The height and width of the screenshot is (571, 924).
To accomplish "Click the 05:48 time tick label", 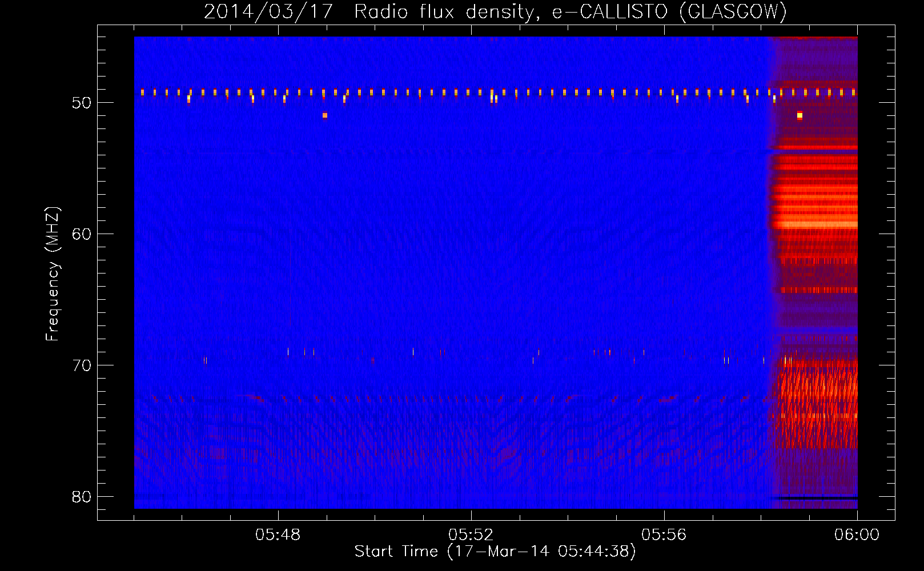I will 278,535.
